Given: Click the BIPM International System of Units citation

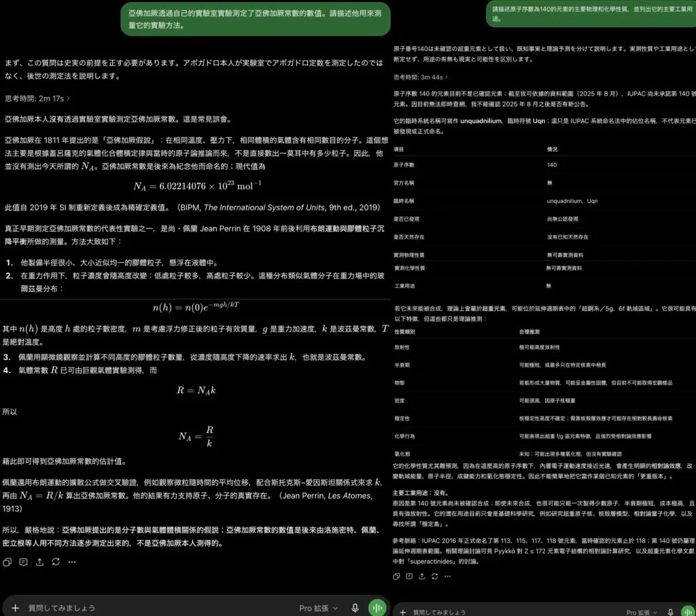Looking at the screenshot, I should point(279,208).
